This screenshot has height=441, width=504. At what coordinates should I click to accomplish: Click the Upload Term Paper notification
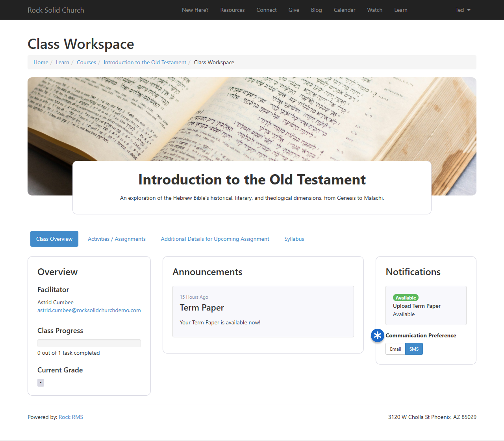[417, 306]
